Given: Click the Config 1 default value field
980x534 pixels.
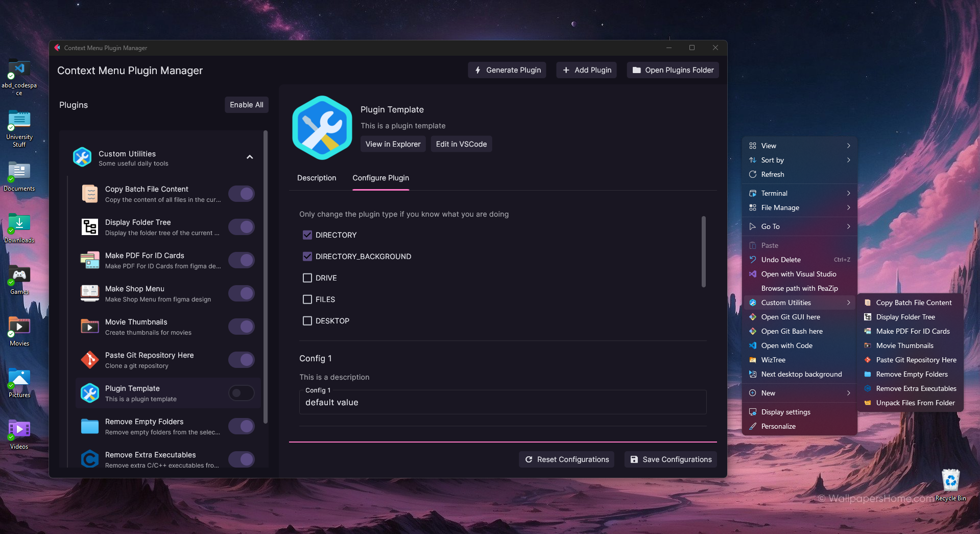Looking at the screenshot, I should click(503, 402).
